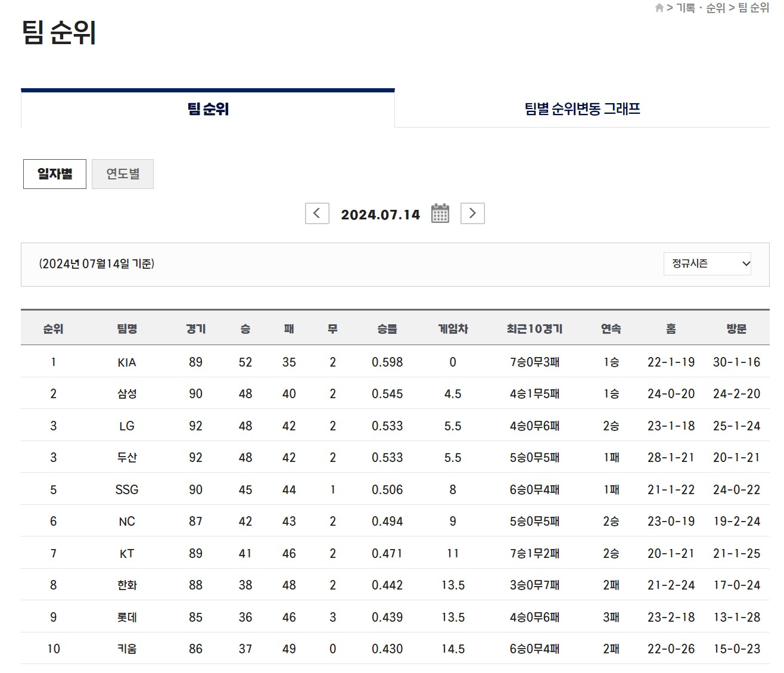Click the 승 column header
The image size is (784, 673).
tap(245, 328)
